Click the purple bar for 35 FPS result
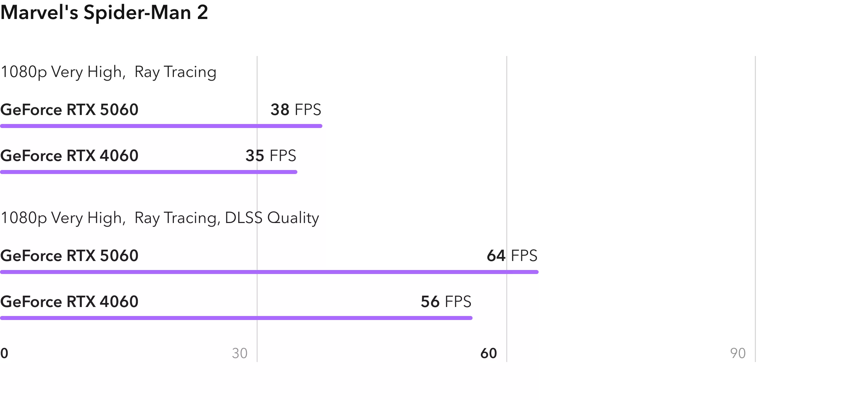 [149, 172]
